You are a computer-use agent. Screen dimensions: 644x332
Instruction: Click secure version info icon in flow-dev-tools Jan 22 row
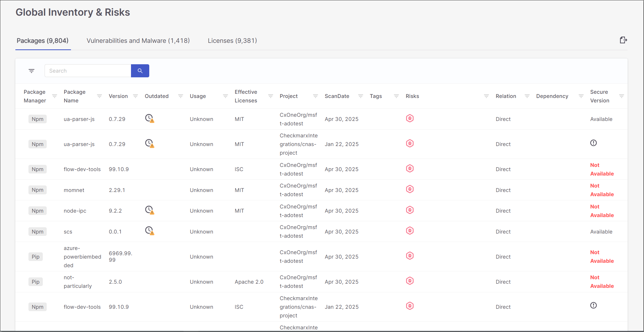click(x=593, y=305)
